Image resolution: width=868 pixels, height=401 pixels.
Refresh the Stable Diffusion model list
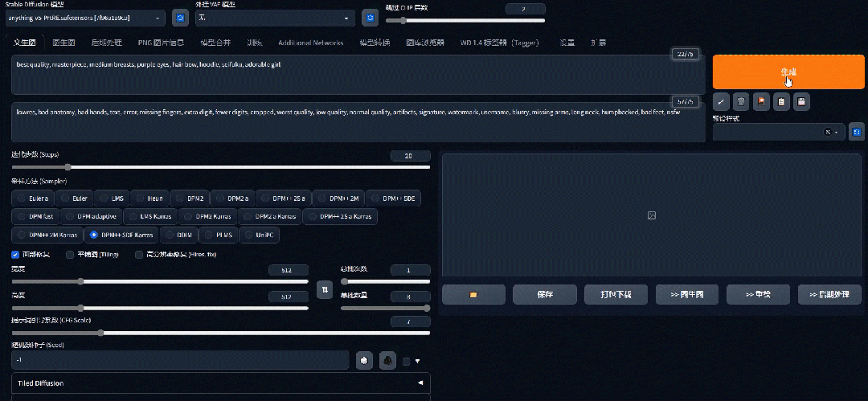[180, 18]
